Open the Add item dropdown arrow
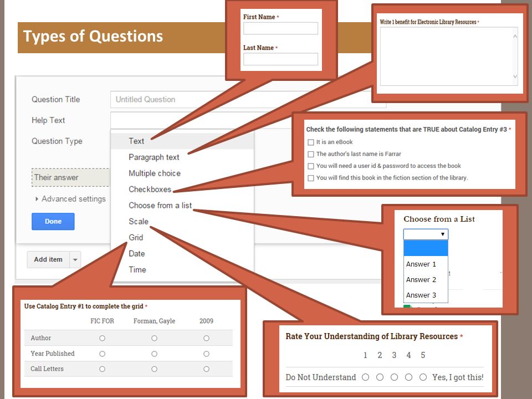This screenshot has width=532, height=399. click(75, 259)
